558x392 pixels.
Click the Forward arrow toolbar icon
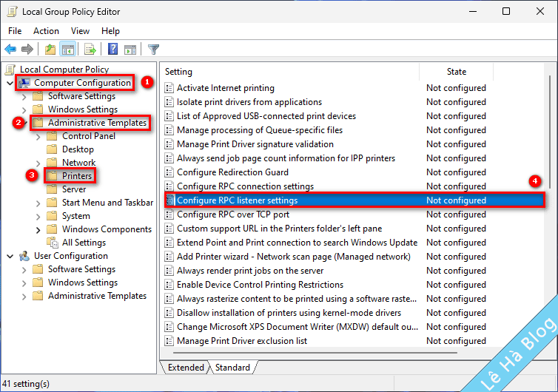click(27, 50)
